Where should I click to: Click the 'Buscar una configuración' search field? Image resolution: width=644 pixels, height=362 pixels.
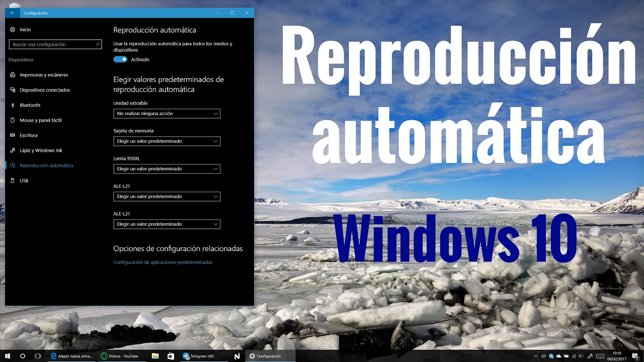point(55,44)
